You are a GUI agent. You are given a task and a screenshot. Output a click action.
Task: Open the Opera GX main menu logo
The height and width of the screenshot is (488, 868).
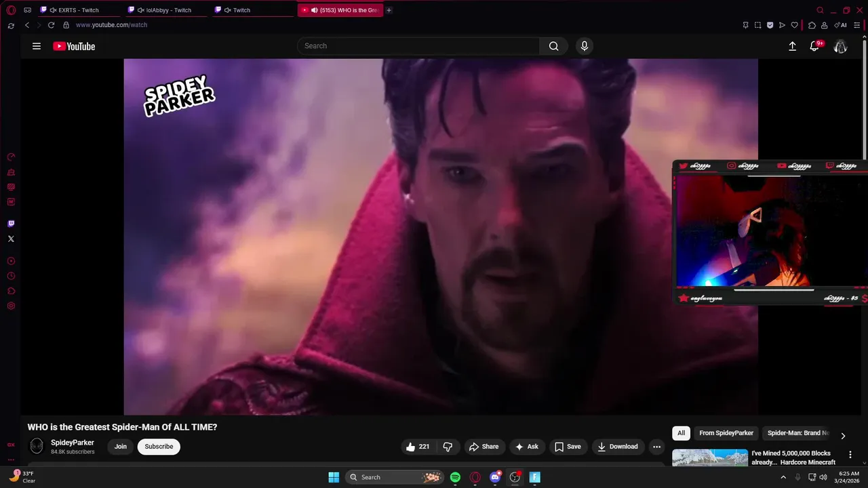(11, 10)
